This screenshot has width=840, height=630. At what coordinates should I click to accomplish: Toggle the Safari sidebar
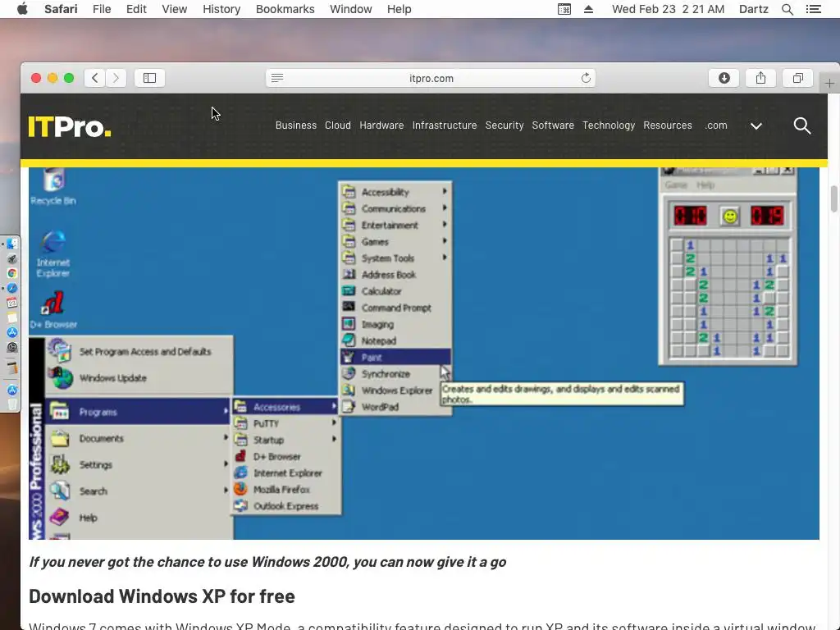coord(149,78)
